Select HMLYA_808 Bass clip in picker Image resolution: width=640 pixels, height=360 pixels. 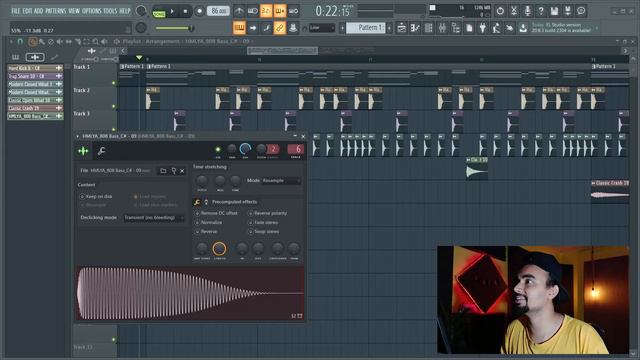(x=35, y=116)
